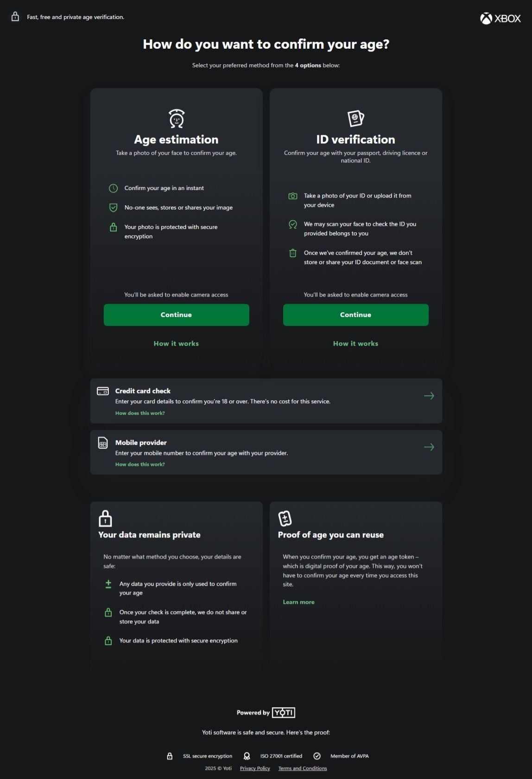532x779 pixels.
Task: Open How it works for ID verification
Action: click(x=355, y=343)
